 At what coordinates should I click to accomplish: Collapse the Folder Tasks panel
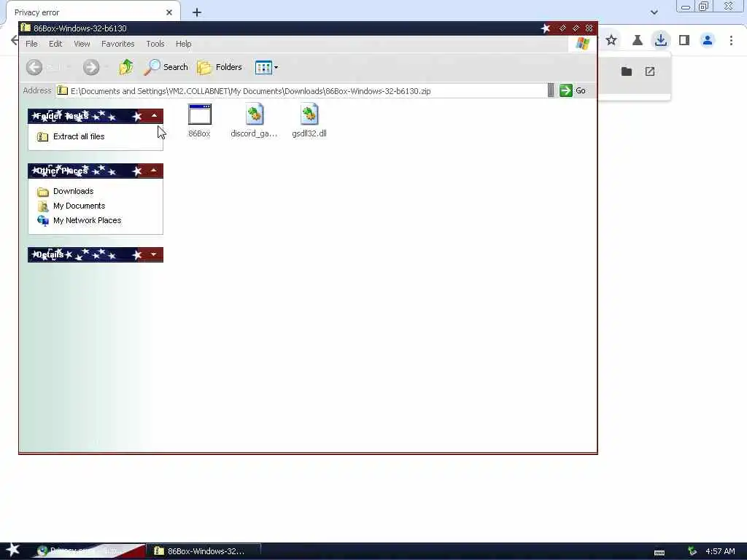[154, 116]
